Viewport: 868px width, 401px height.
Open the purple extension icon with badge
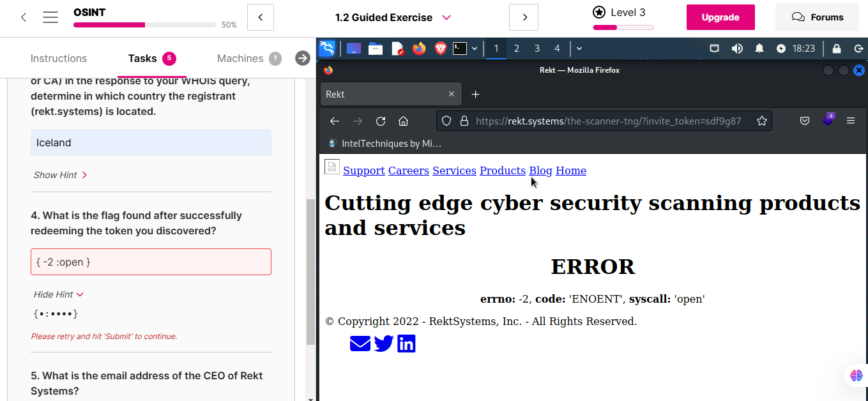click(x=828, y=119)
